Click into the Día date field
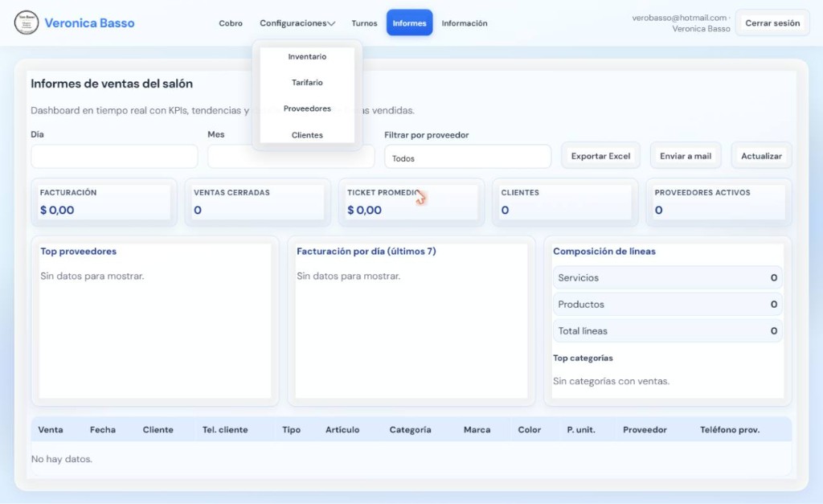This screenshot has height=504, width=823. tap(114, 157)
